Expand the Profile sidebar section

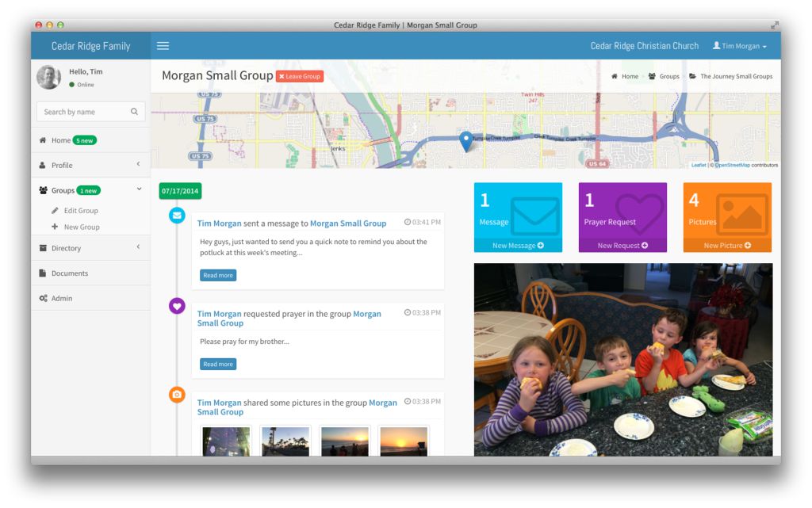tap(62, 165)
